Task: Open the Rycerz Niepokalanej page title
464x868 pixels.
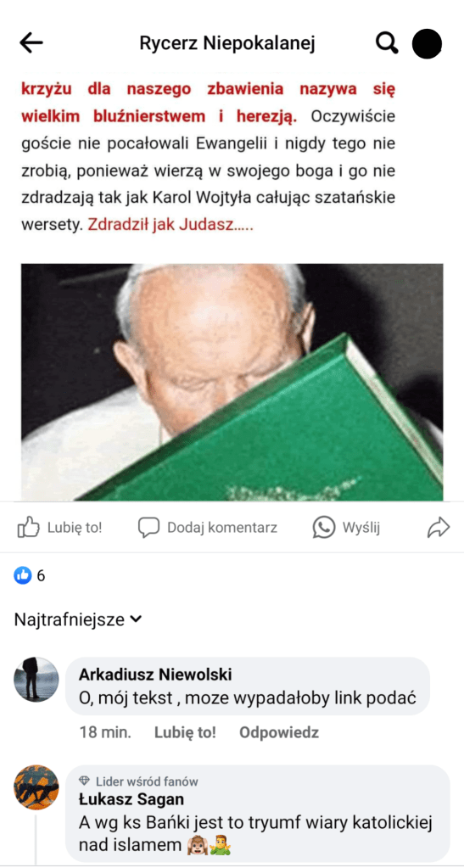Action: [227, 44]
